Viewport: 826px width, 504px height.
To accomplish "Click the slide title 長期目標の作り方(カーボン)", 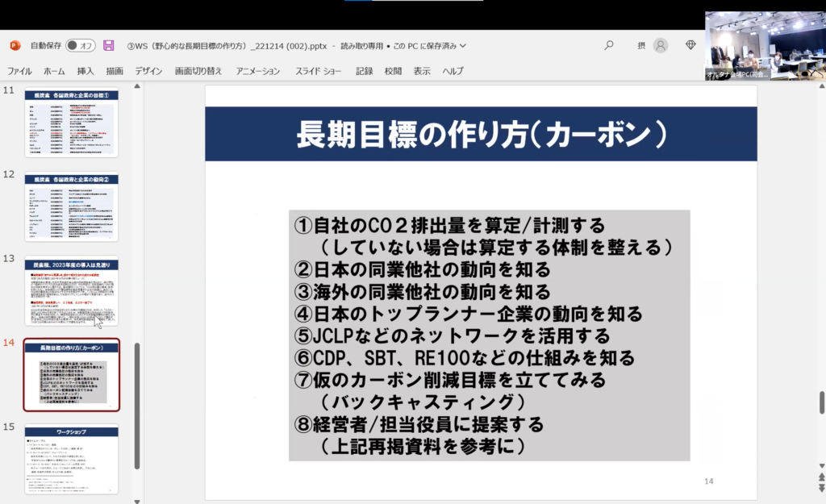I will point(482,135).
